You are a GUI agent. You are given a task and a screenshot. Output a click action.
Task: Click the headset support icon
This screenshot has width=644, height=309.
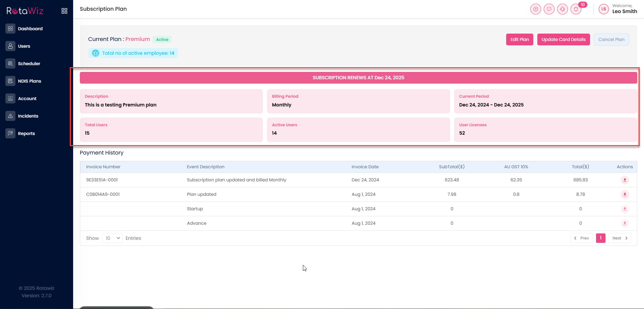point(562,9)
